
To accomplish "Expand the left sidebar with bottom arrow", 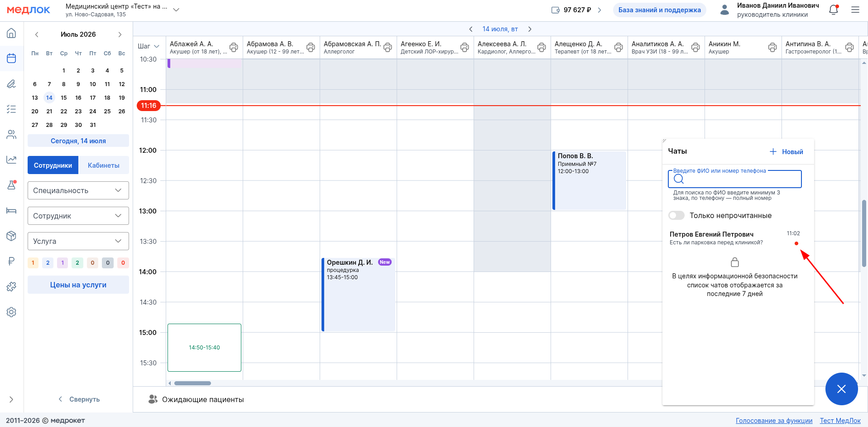I will pyautogui.click(x=11, y=399).
